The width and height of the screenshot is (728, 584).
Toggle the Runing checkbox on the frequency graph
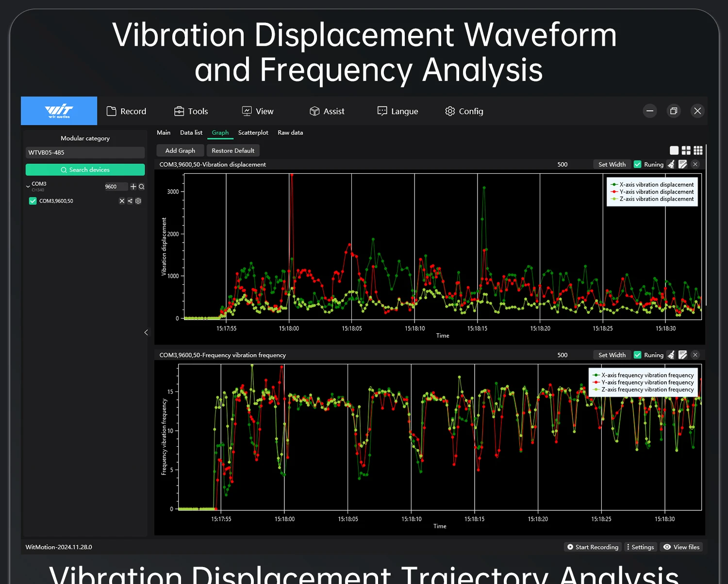pyautogui.click(x=638, y=355)
